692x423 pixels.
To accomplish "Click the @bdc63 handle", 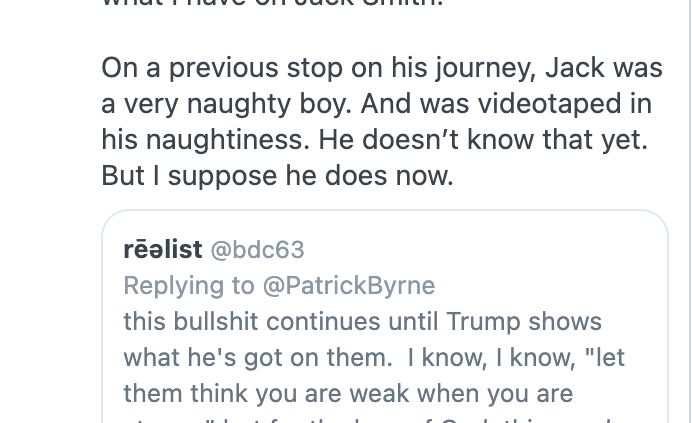I will coord(257,250).
